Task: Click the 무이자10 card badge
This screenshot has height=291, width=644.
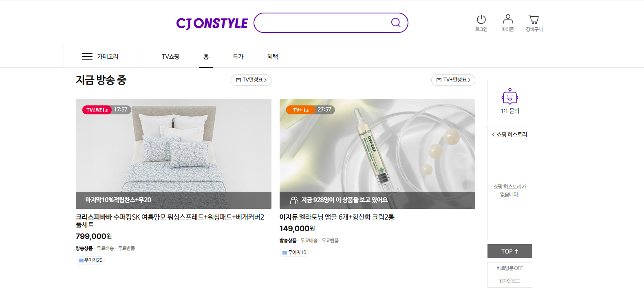Action: point(294,252)
